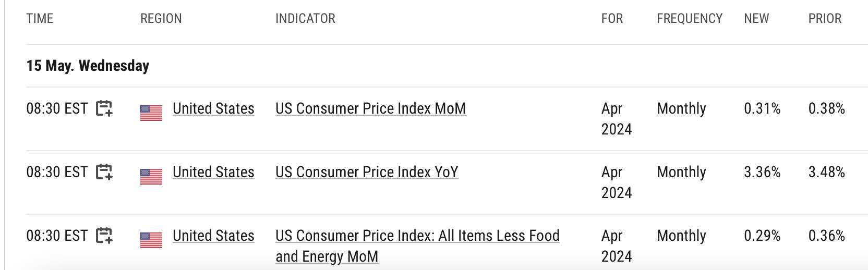Viewport: 868px width, 270px height.
Task: Open United States link in Less Food and Energy row
Action: tap(213, 236)
